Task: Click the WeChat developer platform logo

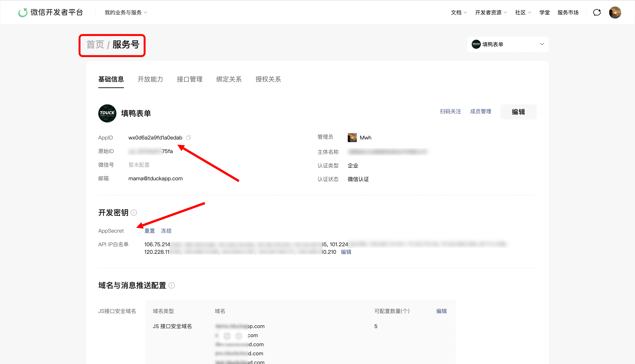Action: click(x=50, y=12)
